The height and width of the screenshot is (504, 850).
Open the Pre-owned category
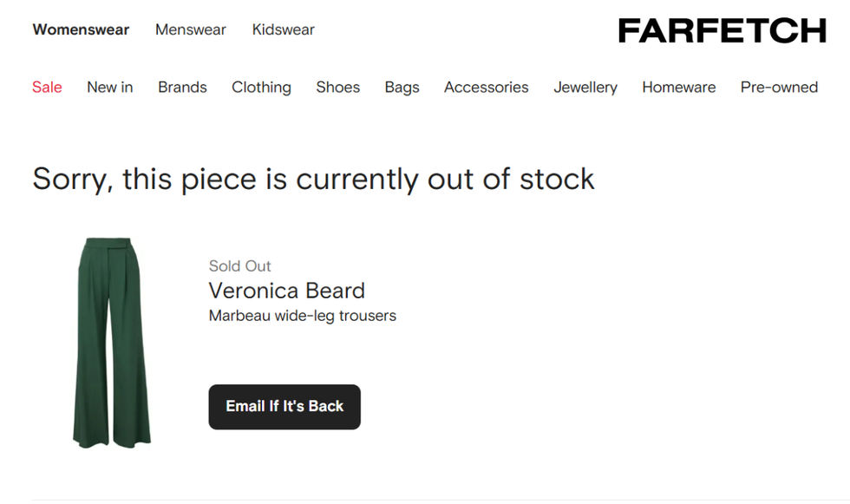pyautogui.click(x=779, y=87)
